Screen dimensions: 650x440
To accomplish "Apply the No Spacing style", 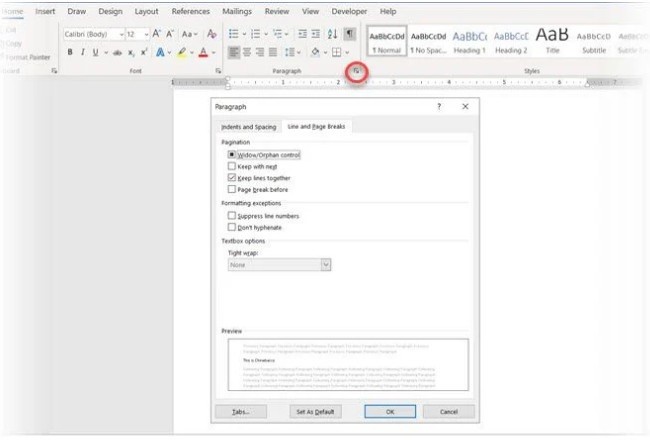I will [x=428, y=41].
